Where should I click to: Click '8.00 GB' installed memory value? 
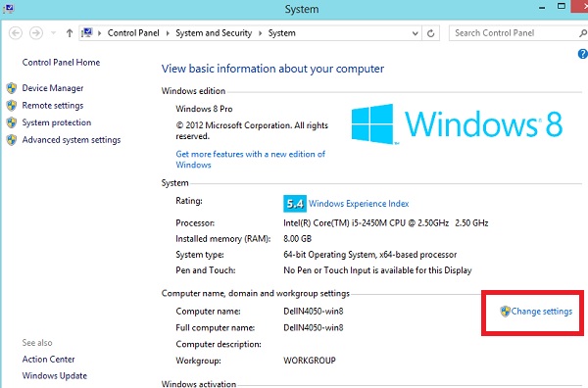297,239
